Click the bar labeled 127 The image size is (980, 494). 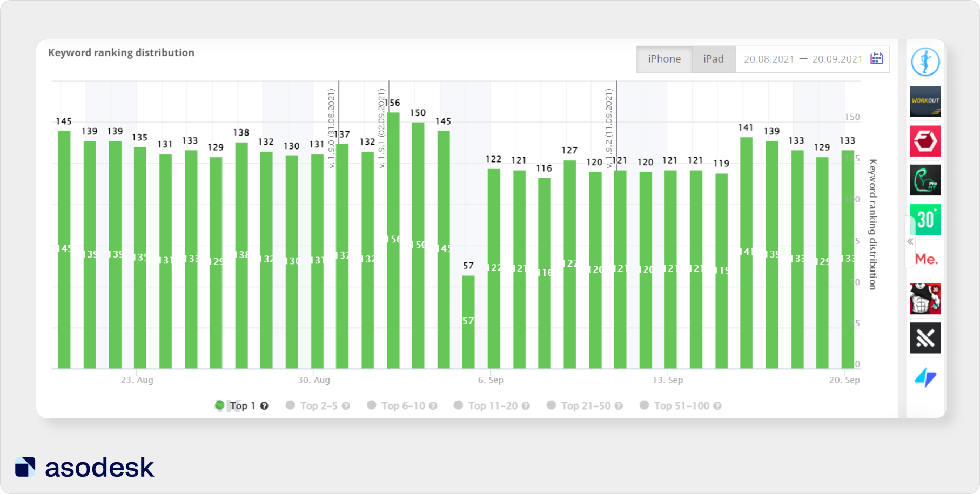click(569, 265)
